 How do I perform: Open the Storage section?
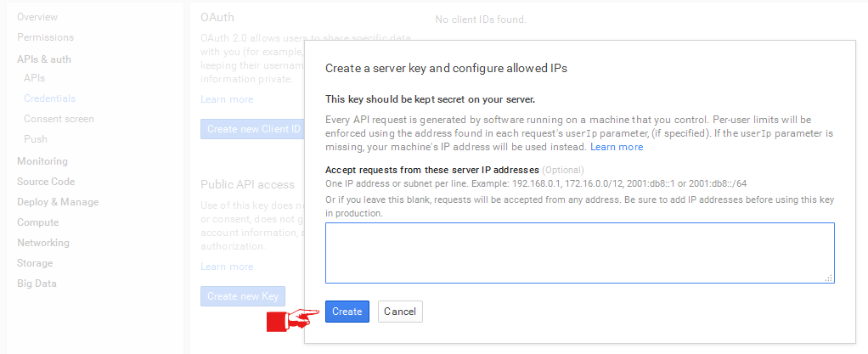(35, 263)
